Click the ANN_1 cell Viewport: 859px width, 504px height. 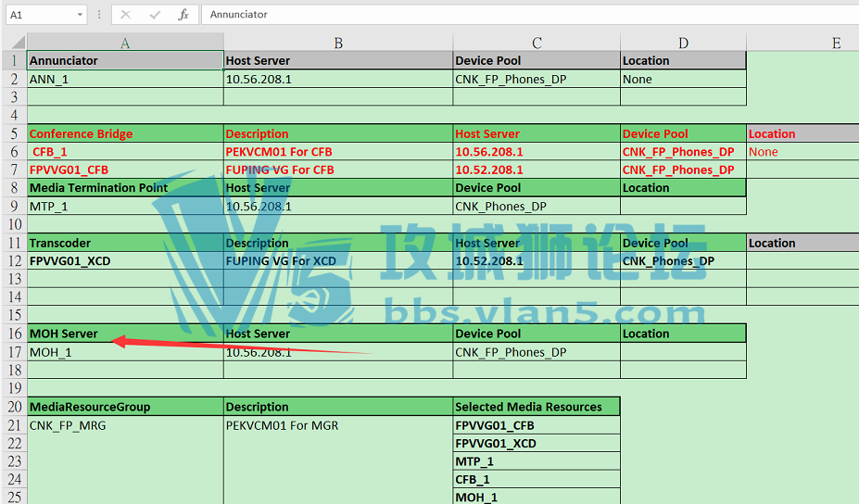coord(125,79)
